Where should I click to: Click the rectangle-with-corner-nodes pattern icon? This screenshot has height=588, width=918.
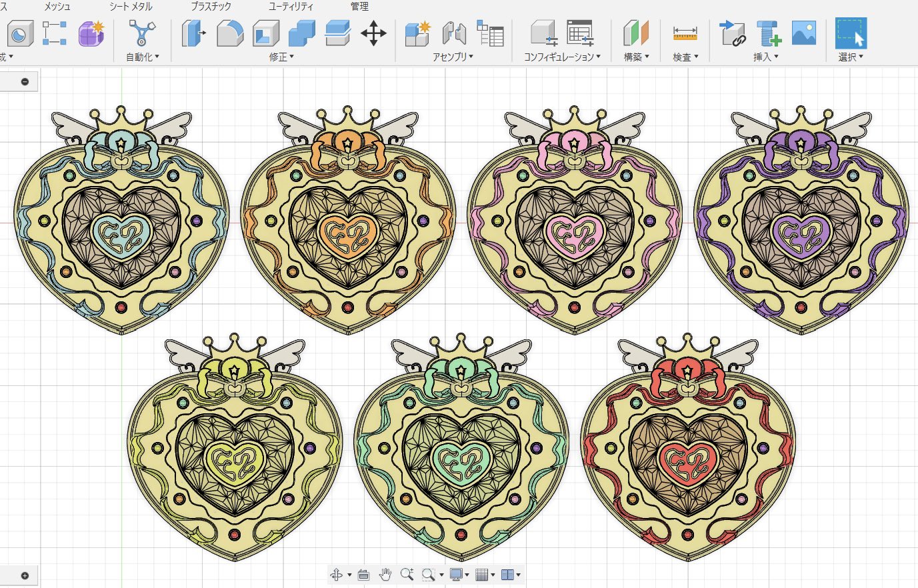click(55, 33)
